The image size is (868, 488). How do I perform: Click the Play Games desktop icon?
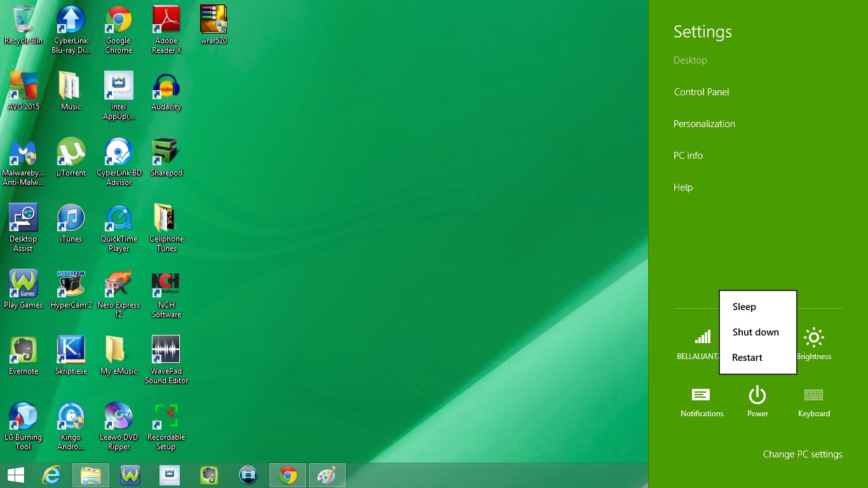[x=24, y=289]
